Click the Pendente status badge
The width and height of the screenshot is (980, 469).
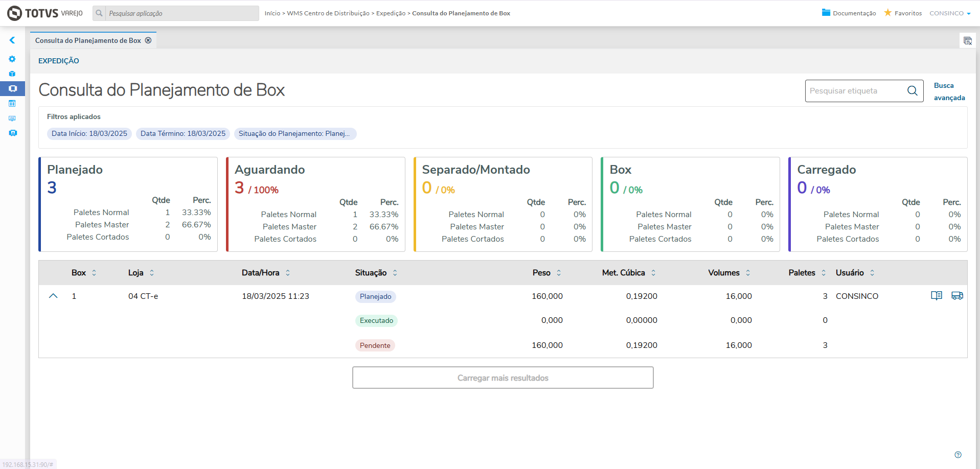375,346
